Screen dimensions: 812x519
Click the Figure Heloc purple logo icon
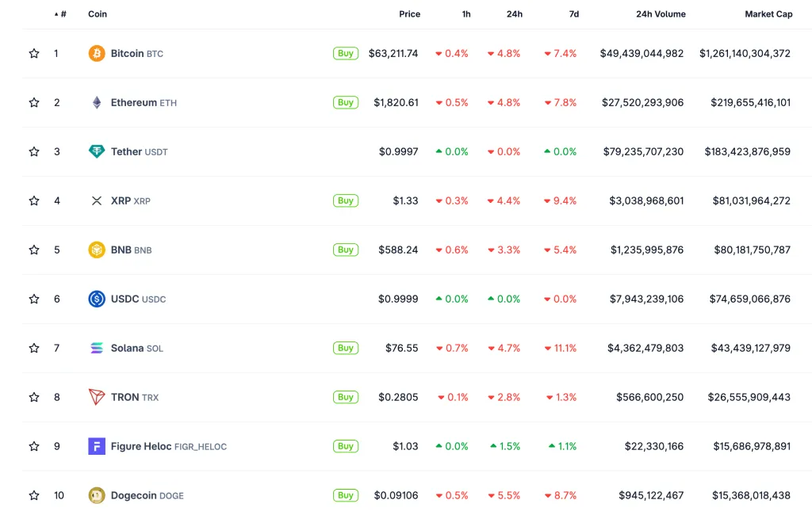point(97,447)
